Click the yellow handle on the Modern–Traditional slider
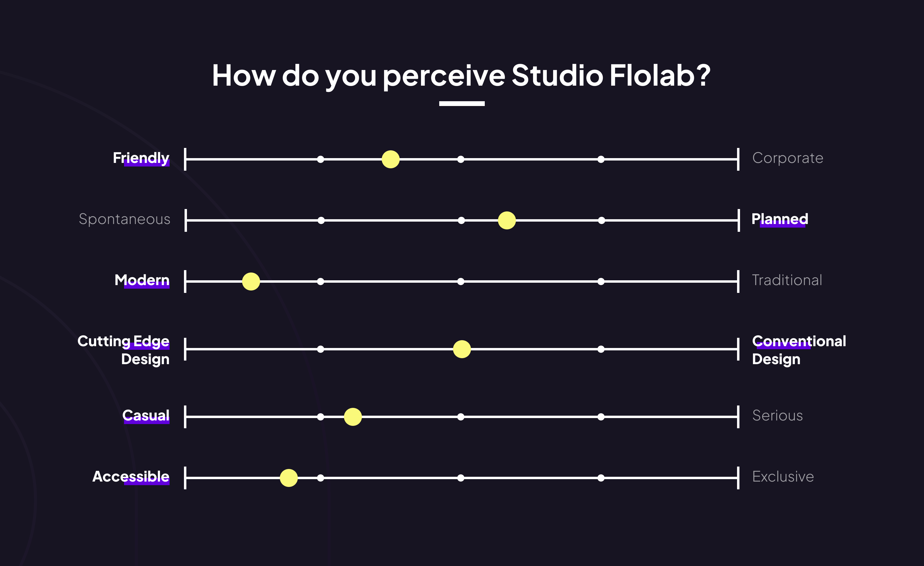The height and width of the screenshot is (566, 924). click(251, 282)
